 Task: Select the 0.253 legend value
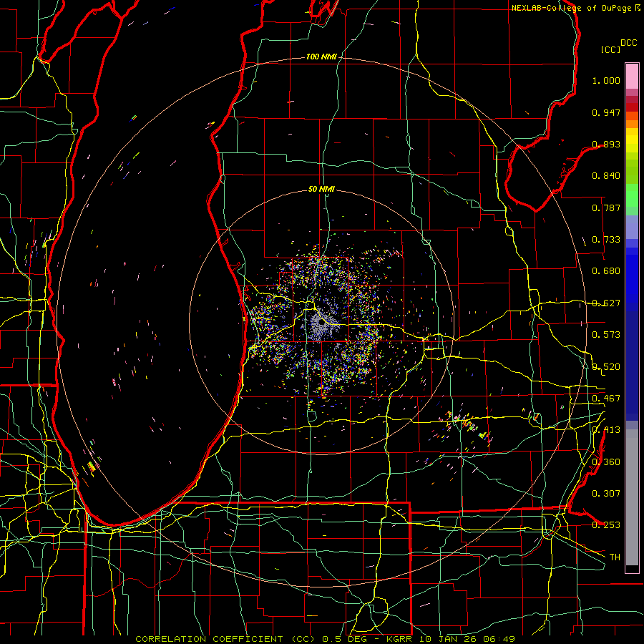[x=606, y=525]
